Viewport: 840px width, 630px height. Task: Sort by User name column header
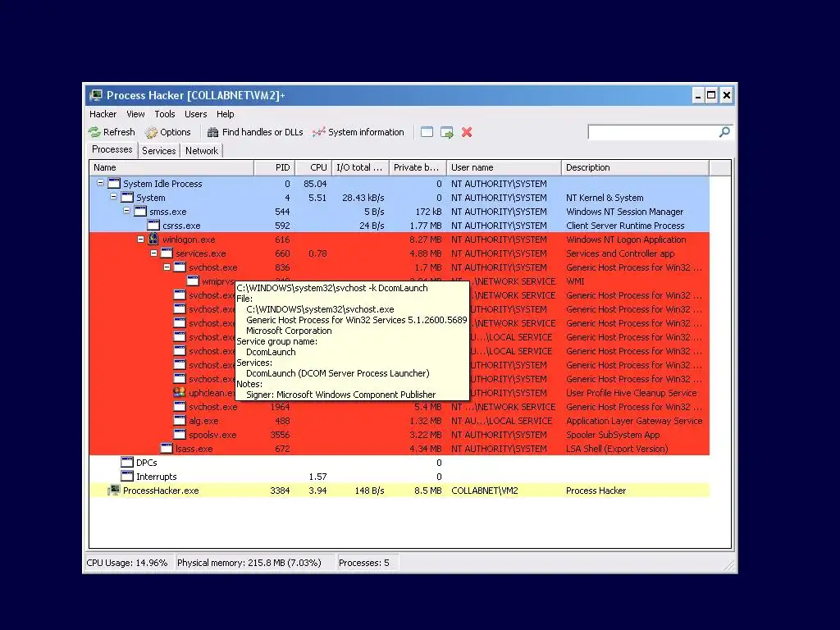pyautogui.click(x=504, y=167)
